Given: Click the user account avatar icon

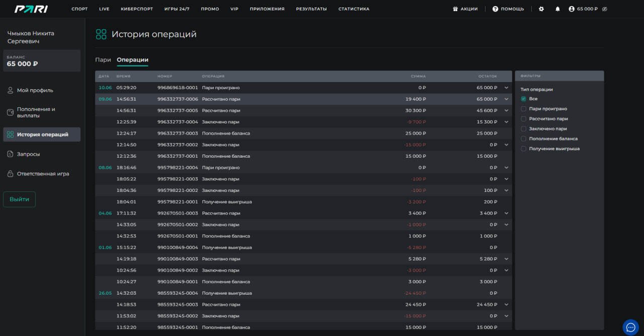Looking at the screenshot, I should tap(572, 9).
